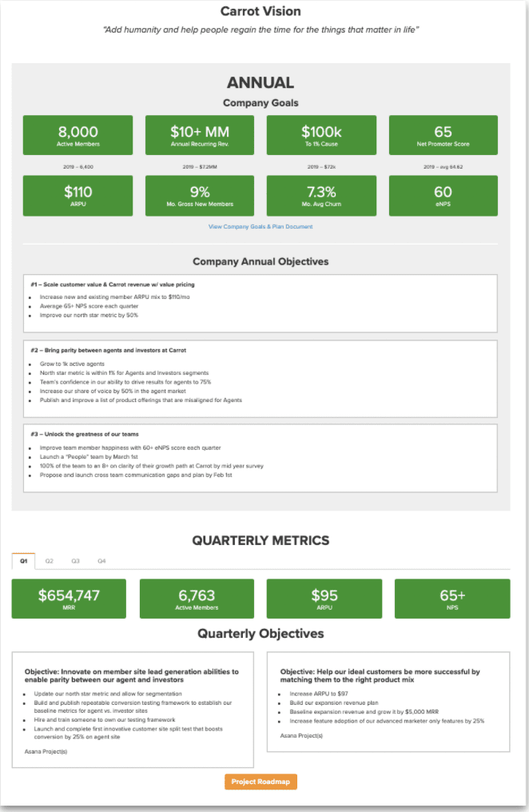Click the $654,747 MRR quarterly metric card

[x=69, y=599]
